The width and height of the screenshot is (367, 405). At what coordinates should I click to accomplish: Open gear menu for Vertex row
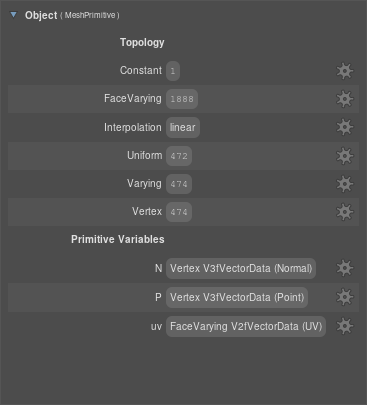pyautogui.click(x=345, y=212)
